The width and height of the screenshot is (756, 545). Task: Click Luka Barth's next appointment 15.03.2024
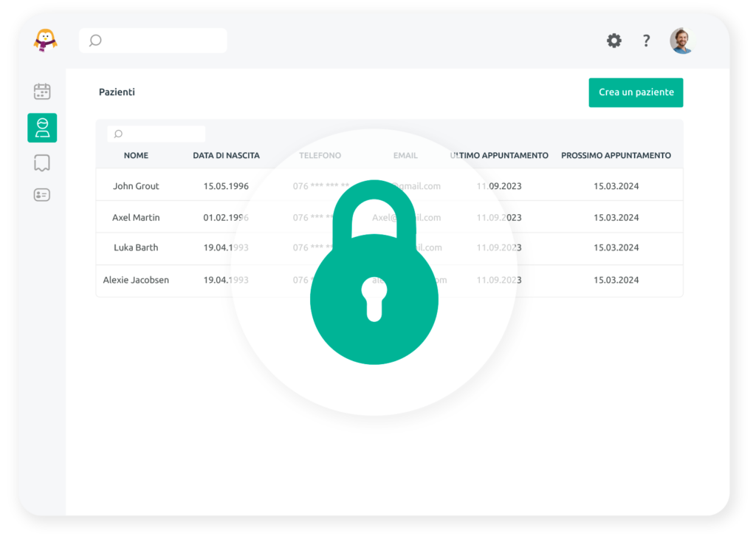pos(616,247)
